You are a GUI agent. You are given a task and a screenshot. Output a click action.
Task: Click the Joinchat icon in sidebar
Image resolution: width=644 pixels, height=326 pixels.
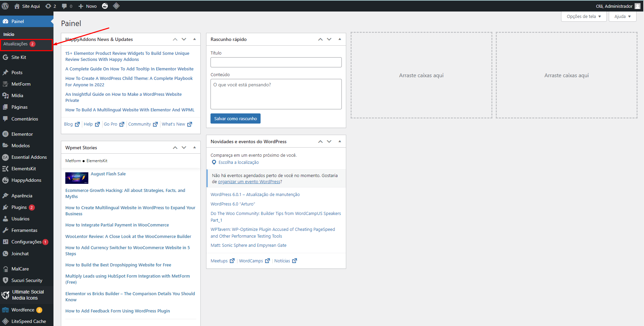click(5, 254)
